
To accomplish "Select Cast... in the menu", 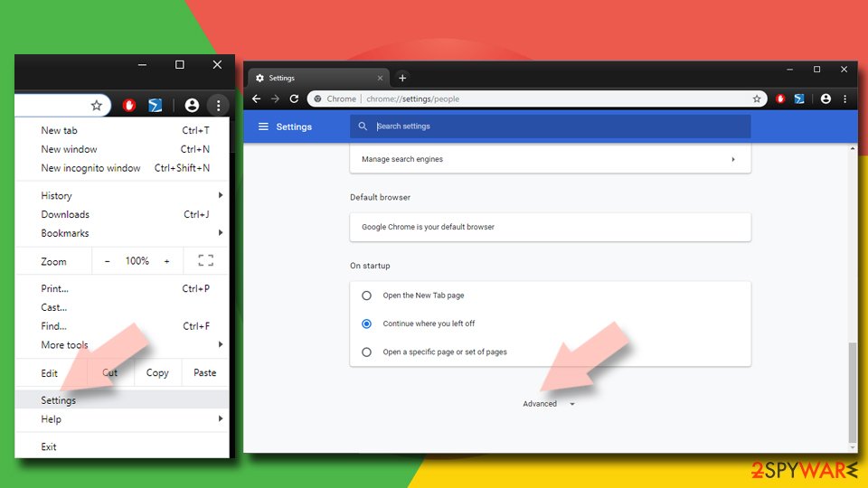I will [122, 307].
